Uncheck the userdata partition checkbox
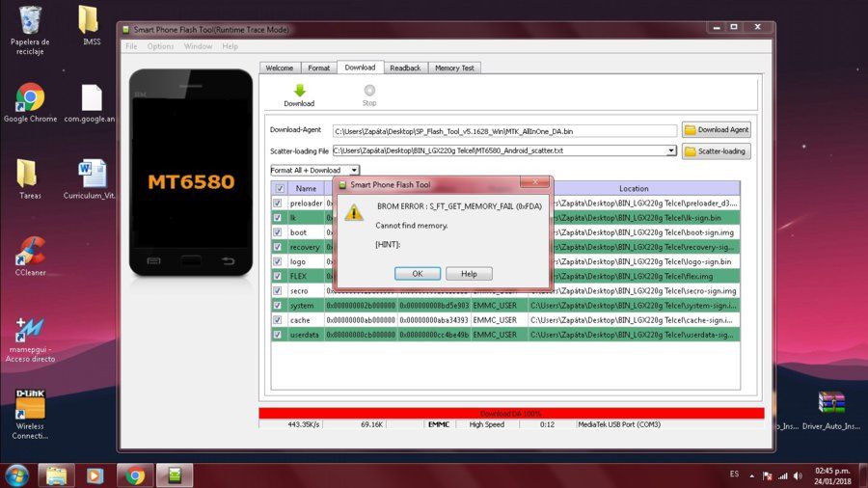 point(278,335)
